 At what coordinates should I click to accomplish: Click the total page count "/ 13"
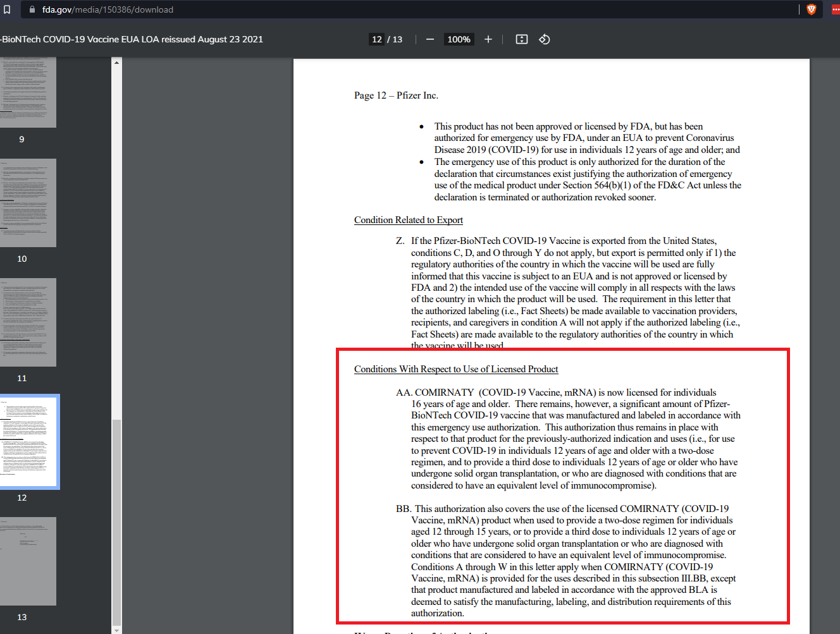pos(395,39)
